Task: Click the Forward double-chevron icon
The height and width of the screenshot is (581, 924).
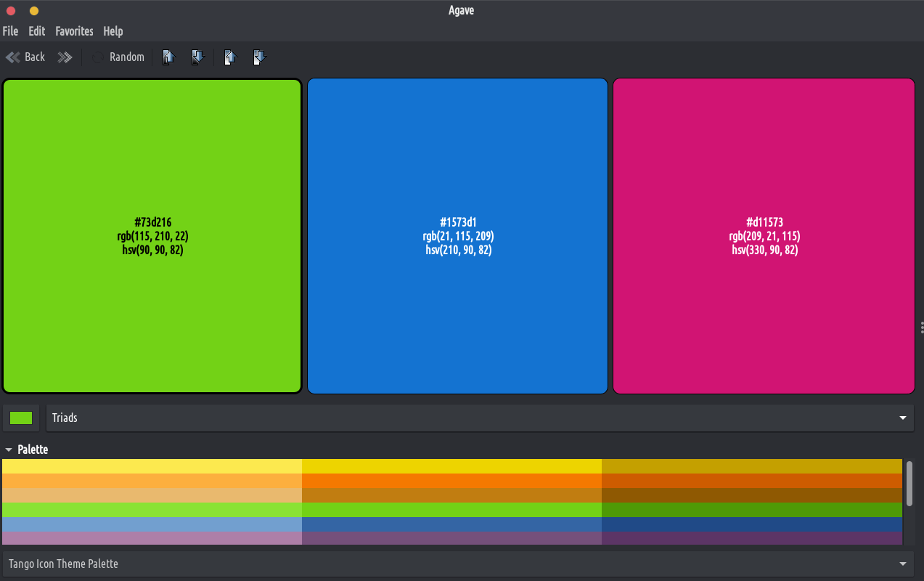Action: (x=65, y=57)
